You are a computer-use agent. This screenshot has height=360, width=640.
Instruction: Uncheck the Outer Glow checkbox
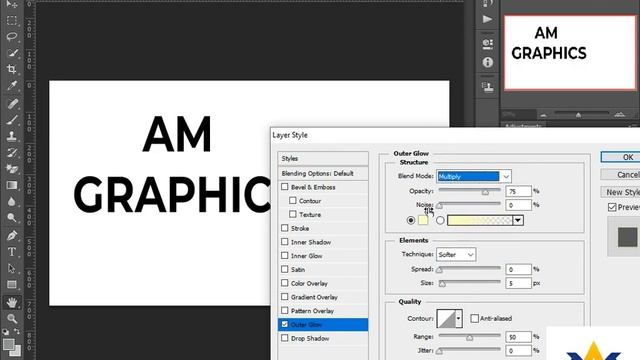pos(284,324)
